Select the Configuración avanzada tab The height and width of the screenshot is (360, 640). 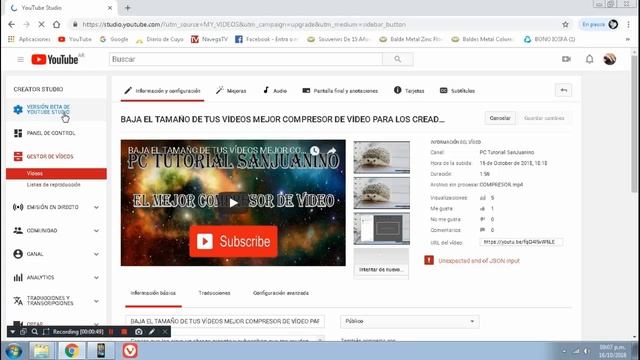click(281, 293)
